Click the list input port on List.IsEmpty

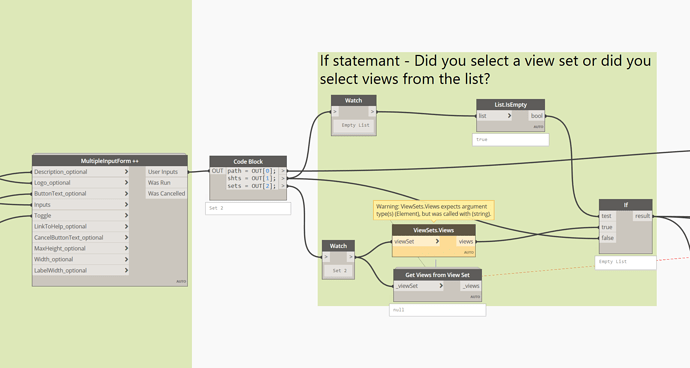[x=495, y=116]
